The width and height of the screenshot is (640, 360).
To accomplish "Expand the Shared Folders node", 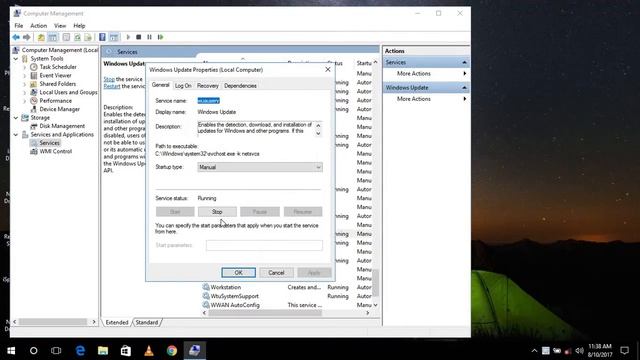I will [24, 84].
